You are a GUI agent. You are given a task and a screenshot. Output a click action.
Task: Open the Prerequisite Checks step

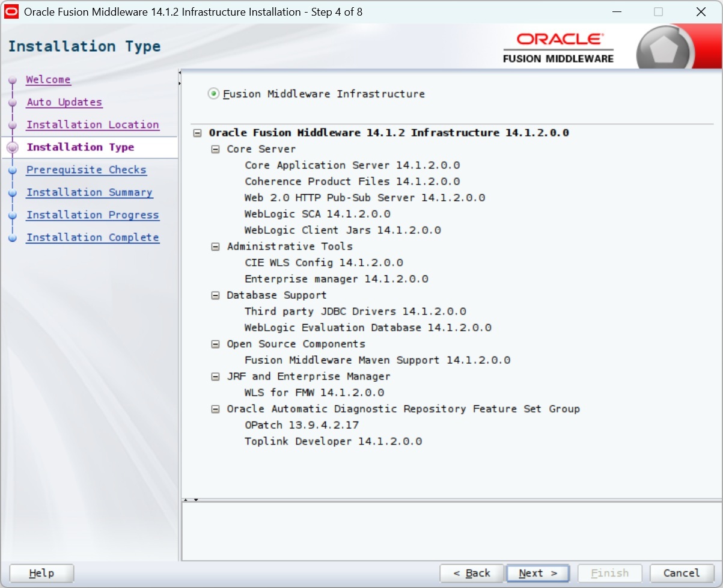[87, 170]
